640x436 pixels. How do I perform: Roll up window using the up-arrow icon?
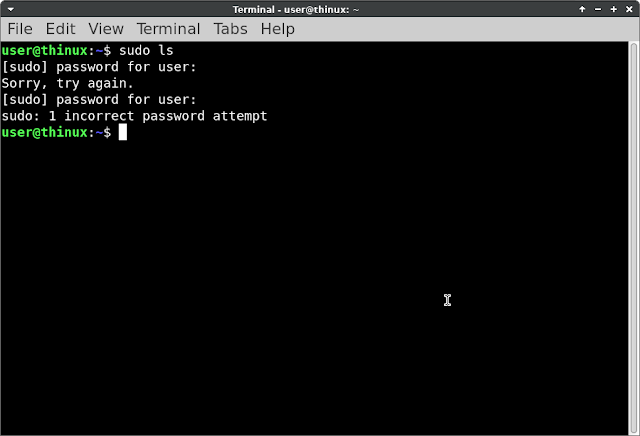coord(582,9)
